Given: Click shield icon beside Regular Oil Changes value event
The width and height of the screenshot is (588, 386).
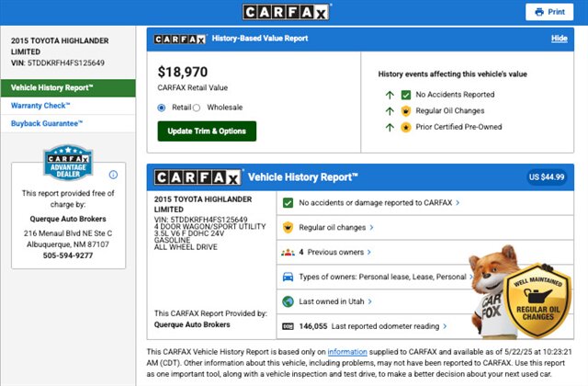Looking at the screenshot, I should pos(406,111).
